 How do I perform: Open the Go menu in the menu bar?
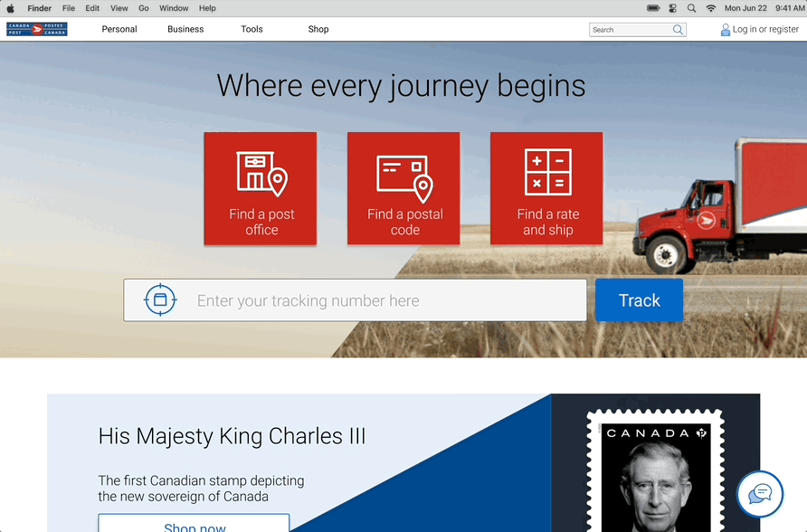pyautogui.click(x=144, y=8)
